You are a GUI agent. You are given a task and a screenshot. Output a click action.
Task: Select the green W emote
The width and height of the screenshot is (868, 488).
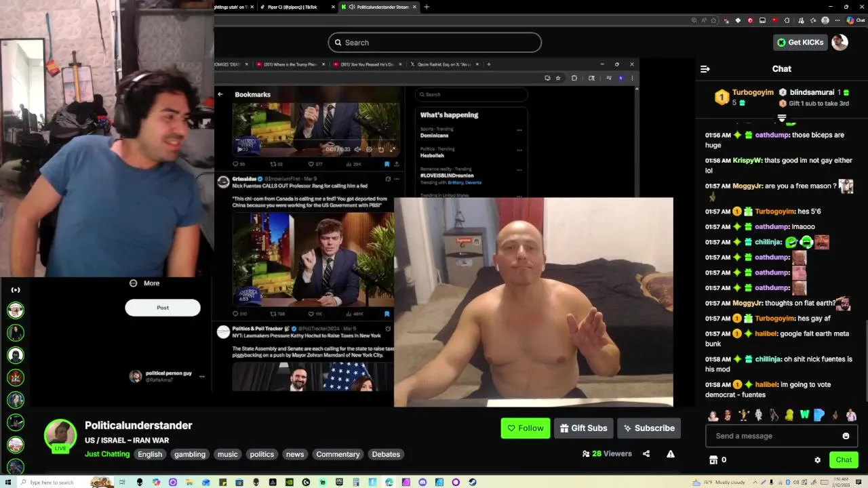[804, 415]
